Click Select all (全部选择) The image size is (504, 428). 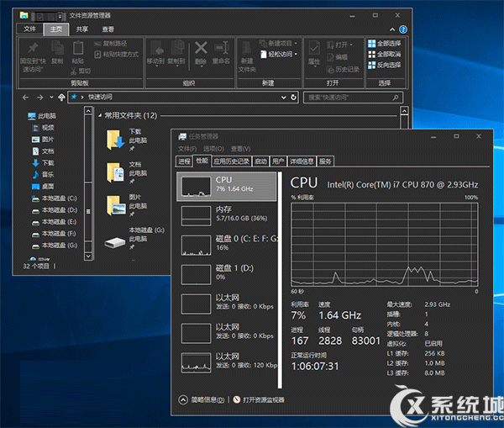click(x=385, y=44)
